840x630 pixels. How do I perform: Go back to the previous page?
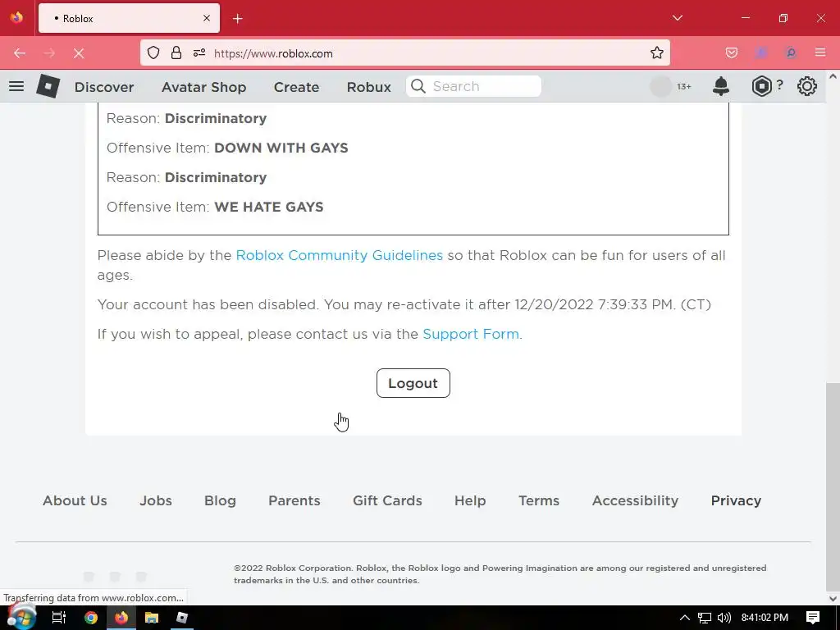pyautogui.click(x=20, y=53)
